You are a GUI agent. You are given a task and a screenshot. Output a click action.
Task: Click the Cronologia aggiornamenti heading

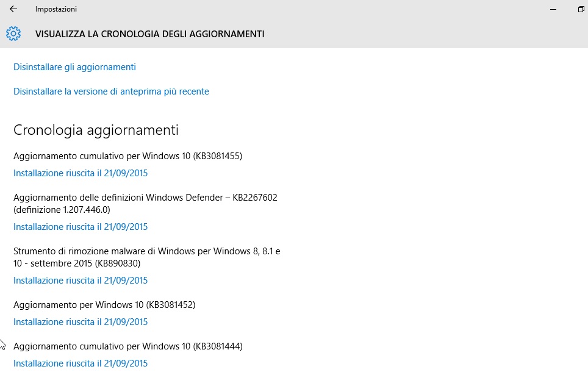[x=96, y=130]
